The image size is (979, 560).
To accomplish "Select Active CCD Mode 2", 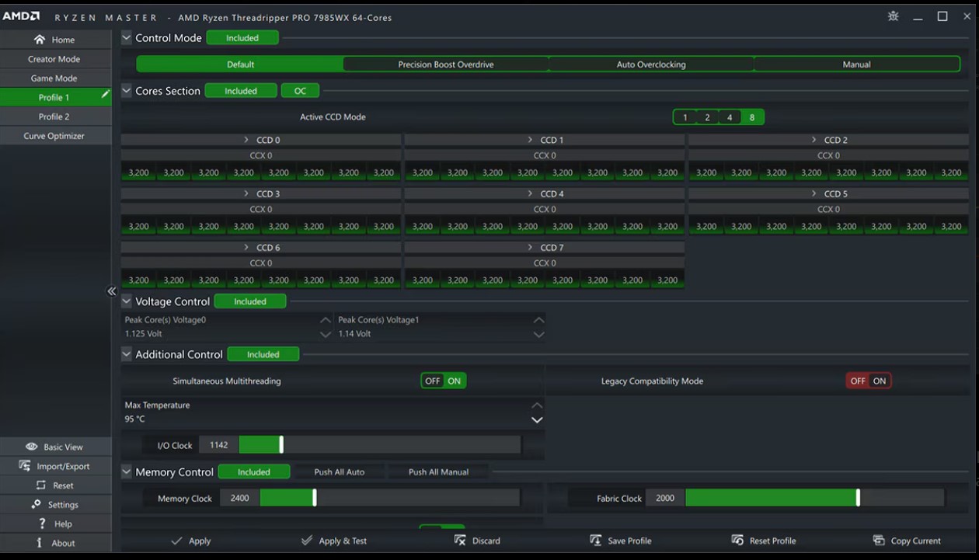I will point(707,117).
